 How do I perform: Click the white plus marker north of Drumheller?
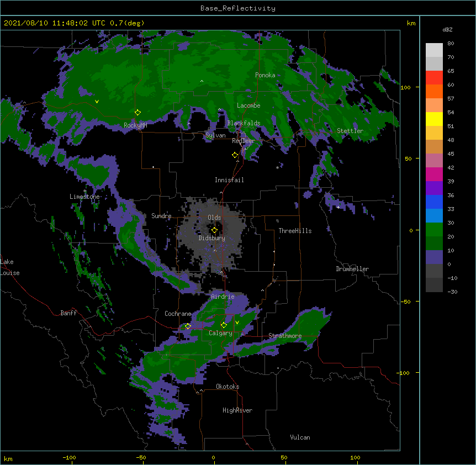[338, 207]
